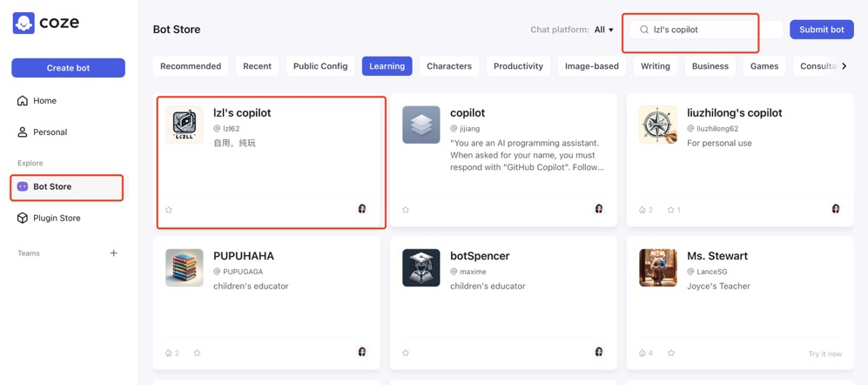
Task: Select the Games category tab
Action: [764, 66]
